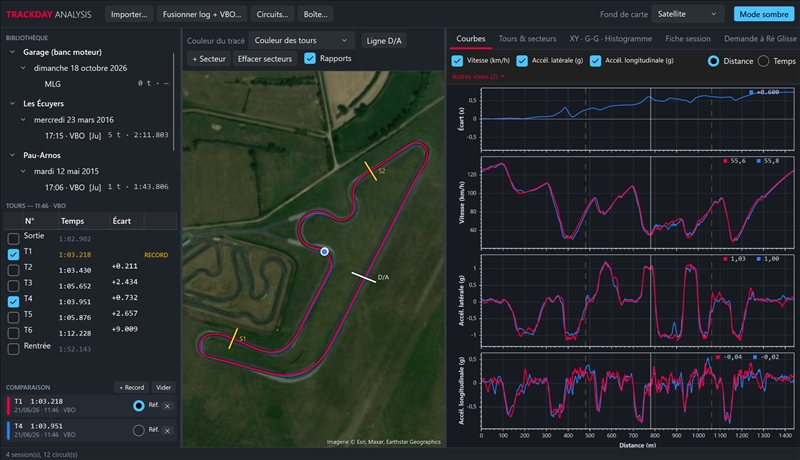
Task: Select the Distance radio option
Action: (x=713, y=61)
